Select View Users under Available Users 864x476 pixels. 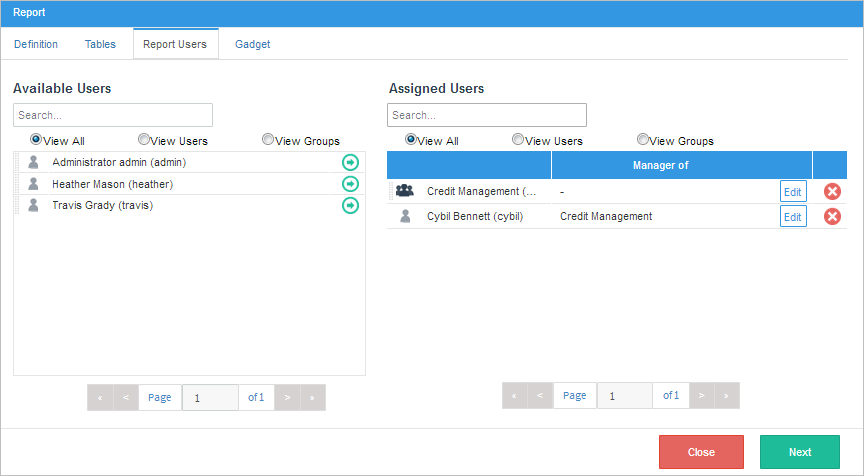[144, 140]
